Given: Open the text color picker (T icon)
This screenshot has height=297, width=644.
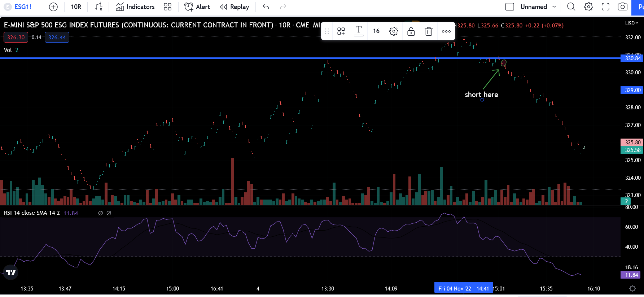Looking at the screenshot, I should pos(359,31).
